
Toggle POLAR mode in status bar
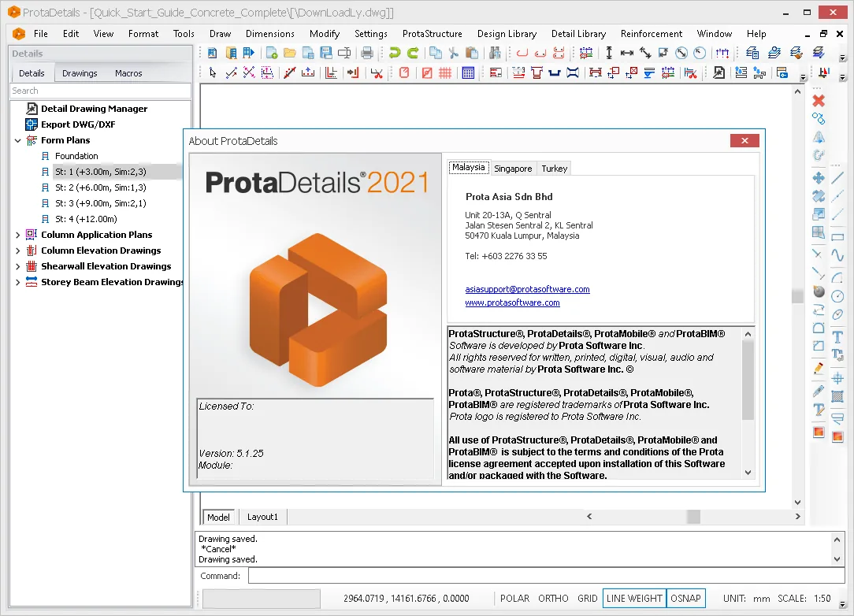pos(514,598)
